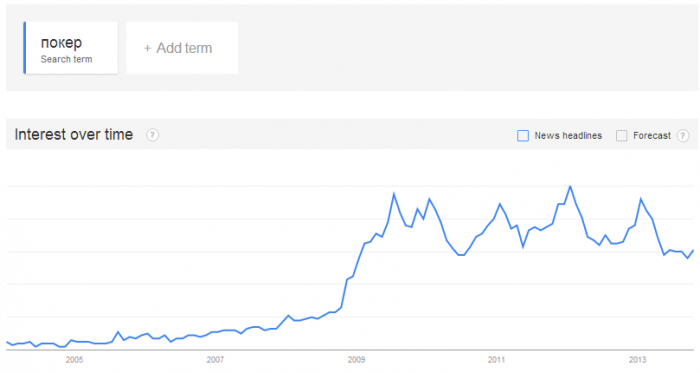Click the Interest over time heading

(74, 134)
